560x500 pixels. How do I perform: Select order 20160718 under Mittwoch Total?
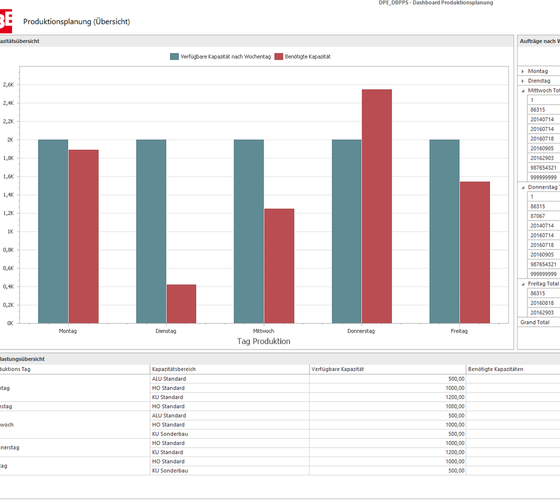click(x=544, y=139)
